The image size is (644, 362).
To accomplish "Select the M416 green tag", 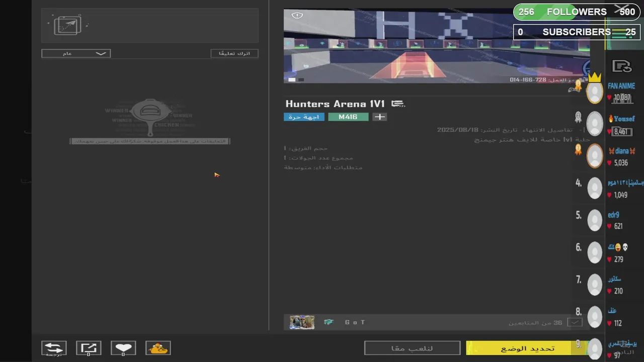I will pos(348,117).
